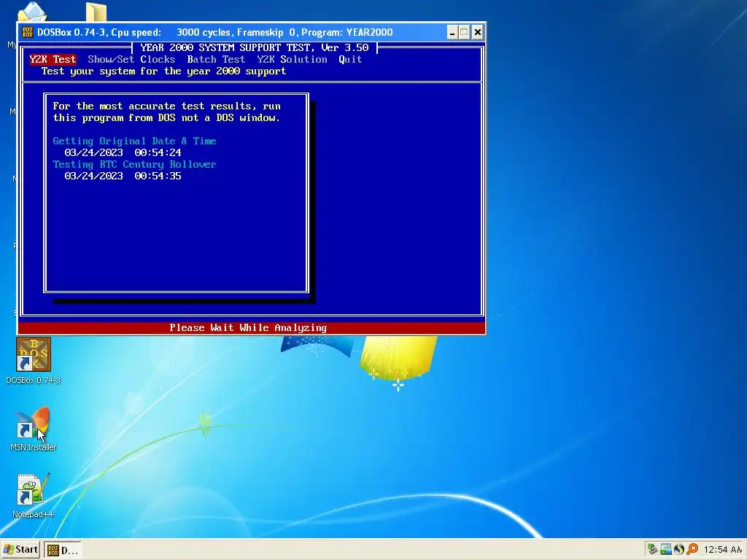Click the DOSBox taskbar button

[63, 550]
